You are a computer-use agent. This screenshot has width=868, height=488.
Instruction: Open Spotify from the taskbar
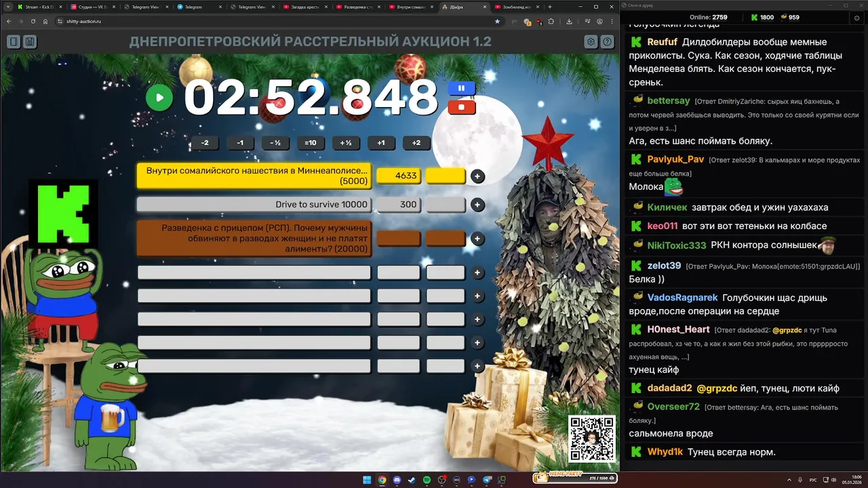point(427,480)
